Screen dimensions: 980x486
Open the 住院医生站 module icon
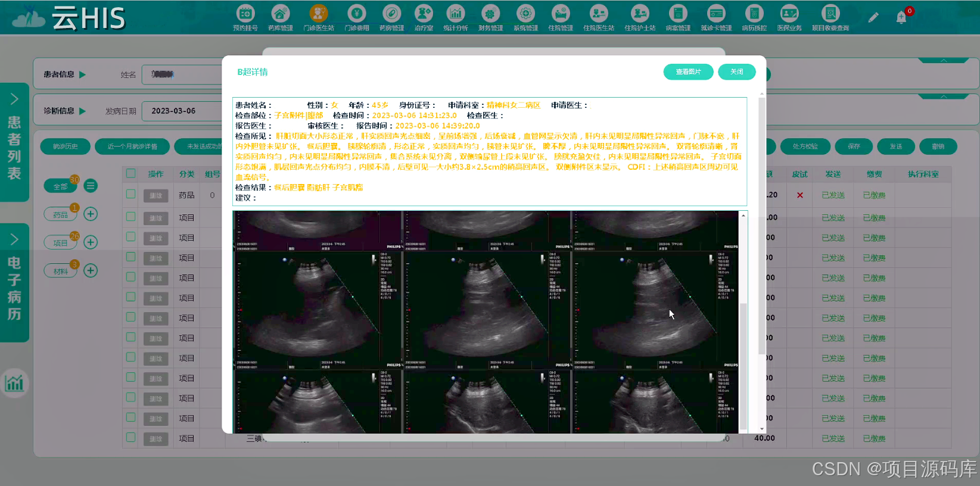[599, 13]
